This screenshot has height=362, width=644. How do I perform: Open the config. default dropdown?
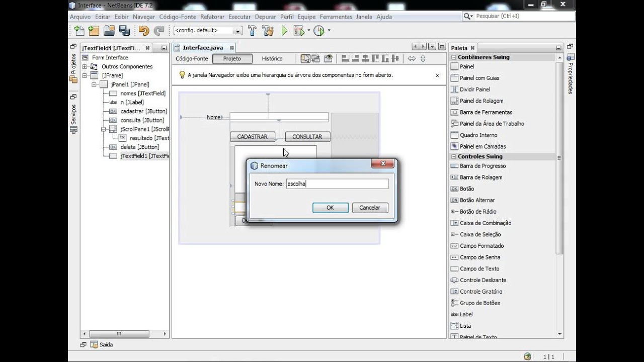pos(208,31)
